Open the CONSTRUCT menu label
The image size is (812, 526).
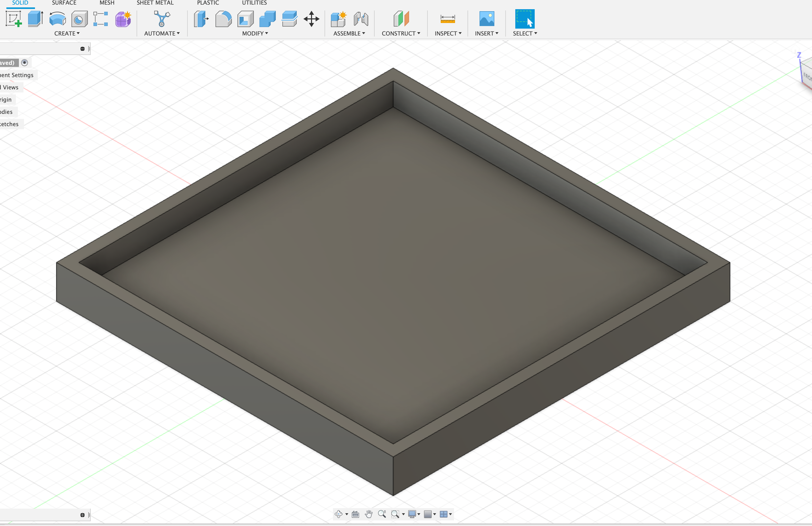401,33
